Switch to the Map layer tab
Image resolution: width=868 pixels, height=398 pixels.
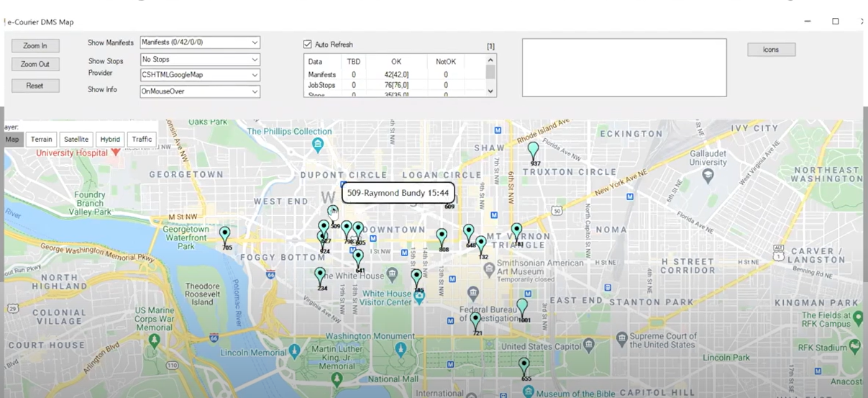pyautogui.click(x=12, y=140)
